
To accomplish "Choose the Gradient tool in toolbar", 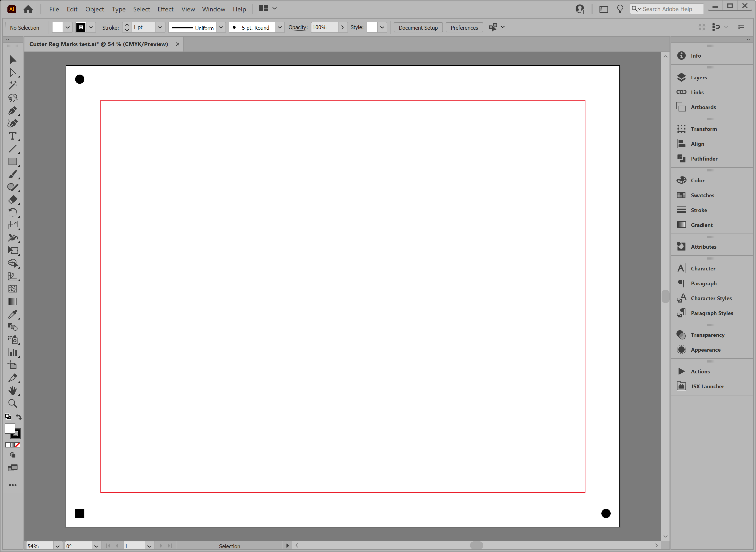I will pos(13,301).
